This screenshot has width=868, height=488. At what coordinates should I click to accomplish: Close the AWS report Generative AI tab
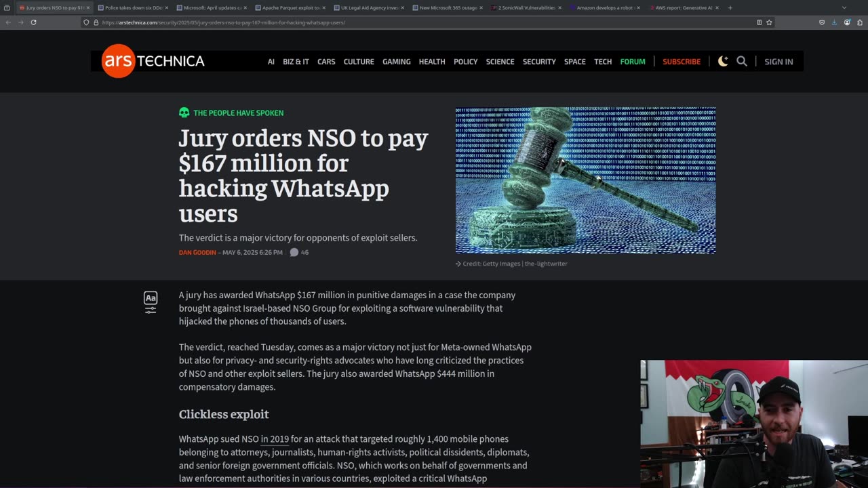pyautogui.click(x=717, y=8)
